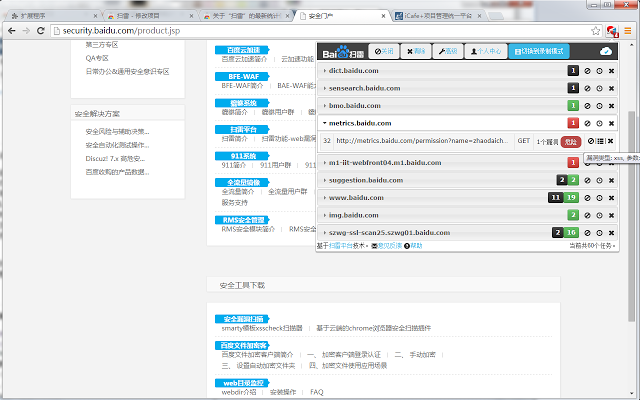
Task: Click the ban icon on bmo.baidu.com row
Action: click(587, 106)
